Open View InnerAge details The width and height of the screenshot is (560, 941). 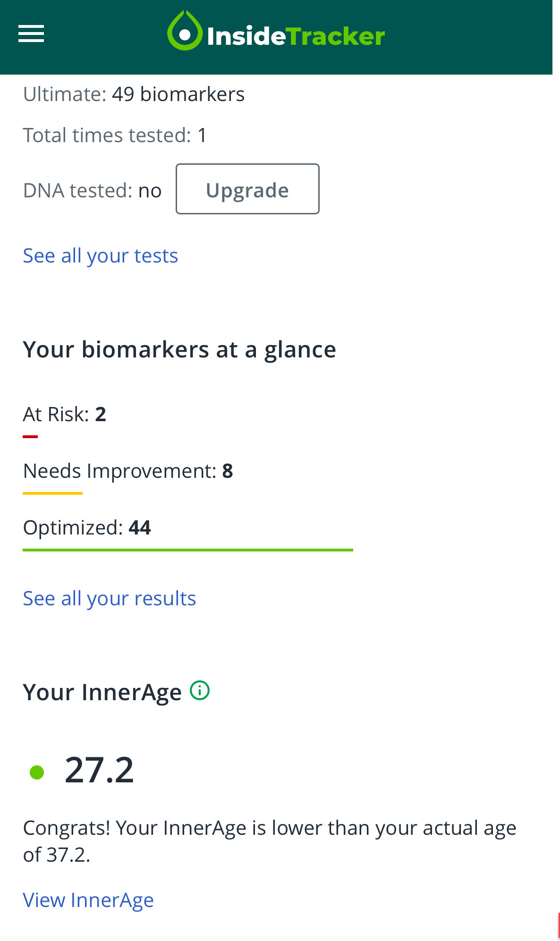[x=88, y=899]
